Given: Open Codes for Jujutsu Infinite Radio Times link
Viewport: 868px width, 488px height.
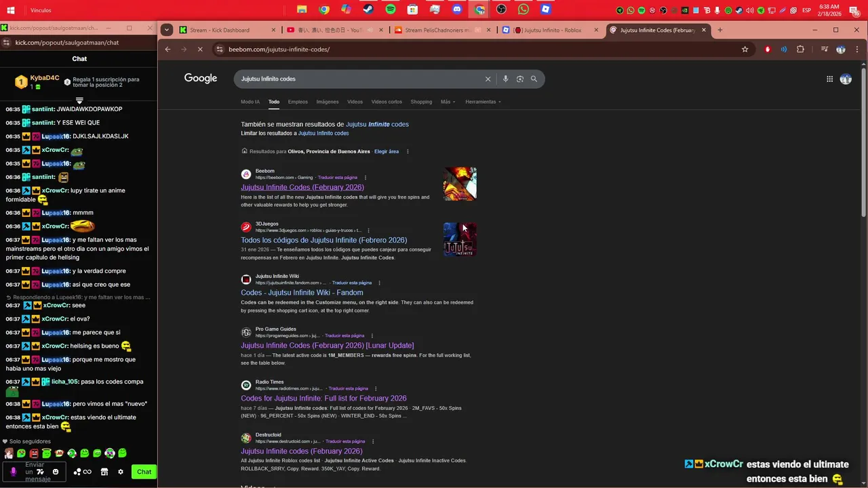Looking at the screenshot, I should pyautogui.click(x=323, y=399).
